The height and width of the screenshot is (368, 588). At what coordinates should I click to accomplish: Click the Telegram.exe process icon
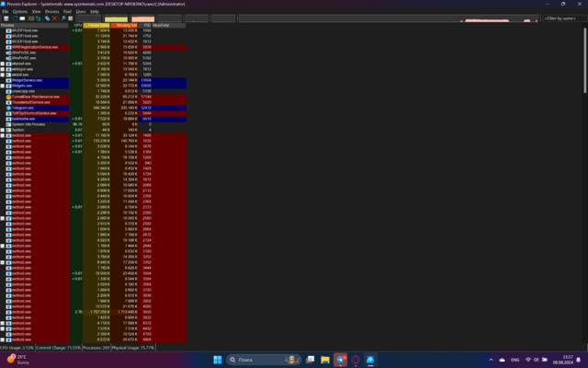(8, 107)
